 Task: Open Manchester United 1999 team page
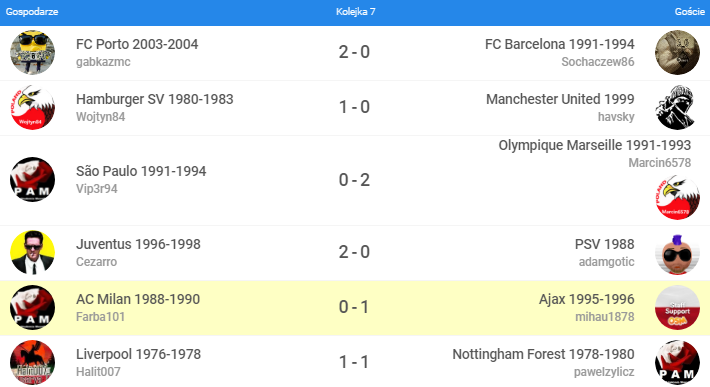click(560, 99)
